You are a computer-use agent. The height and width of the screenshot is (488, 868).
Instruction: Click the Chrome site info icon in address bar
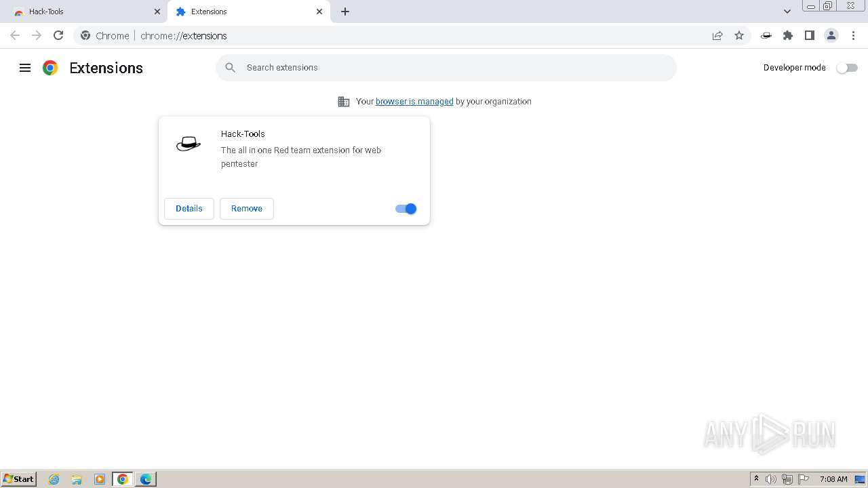tap(85, 35)
